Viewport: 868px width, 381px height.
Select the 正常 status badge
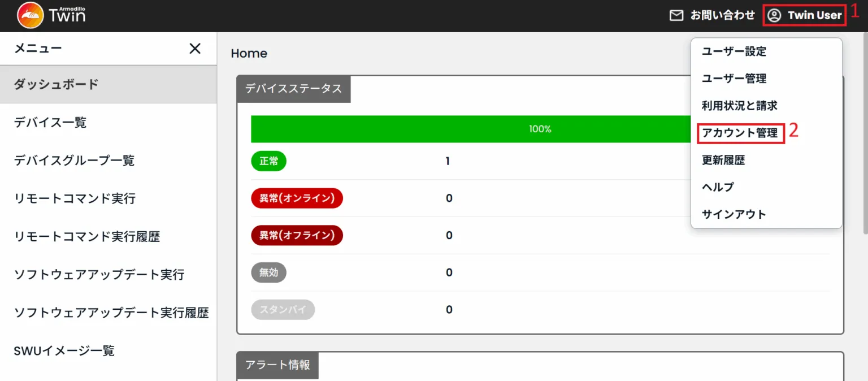[268, 161]
